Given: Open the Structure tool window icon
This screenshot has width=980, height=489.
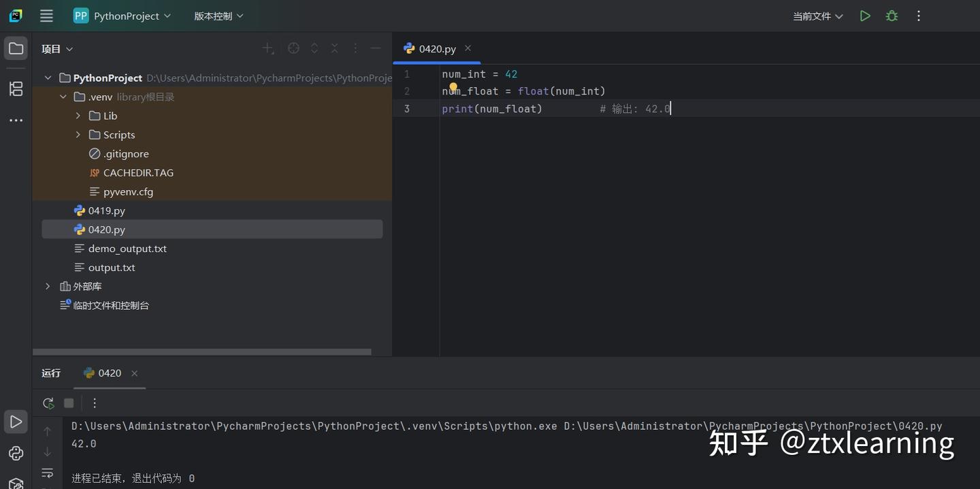Looking at the screenshot, I should pyautogui.click(x=16, y=89).
